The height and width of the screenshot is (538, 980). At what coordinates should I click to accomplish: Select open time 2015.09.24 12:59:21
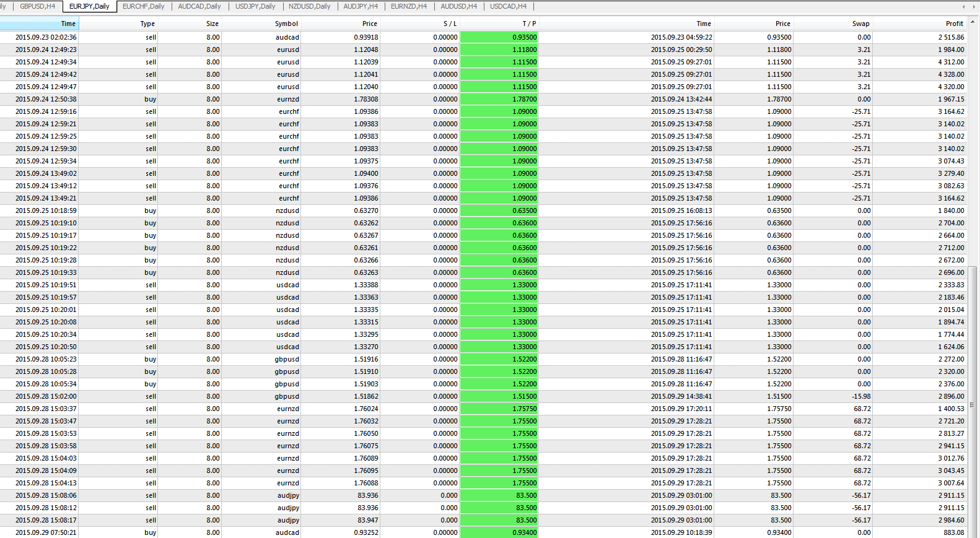[46, 124]
